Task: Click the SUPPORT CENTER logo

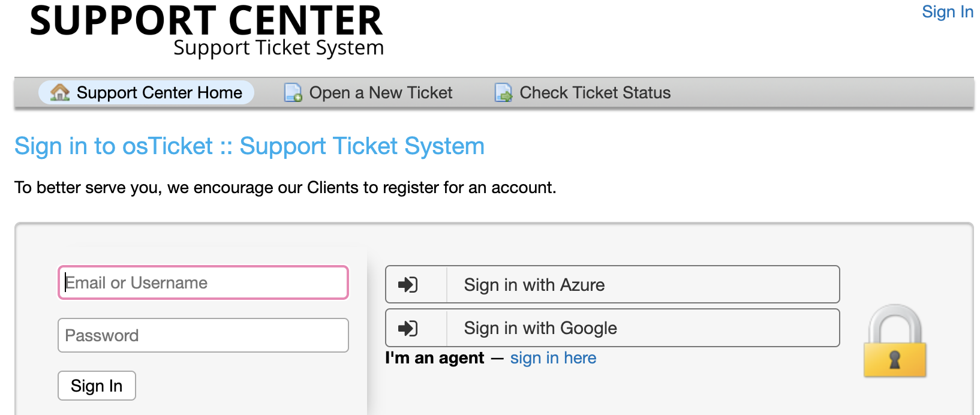Action: pos(207,21)
